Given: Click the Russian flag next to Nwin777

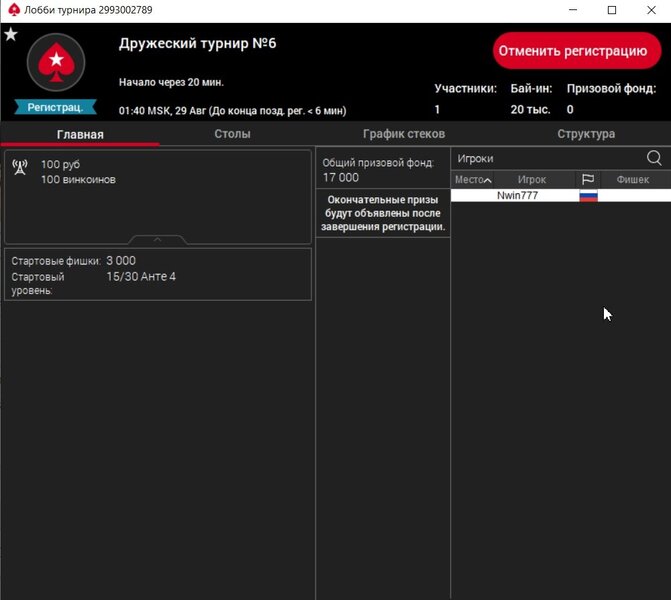Looking at the screenshot, I should [588, 196].
